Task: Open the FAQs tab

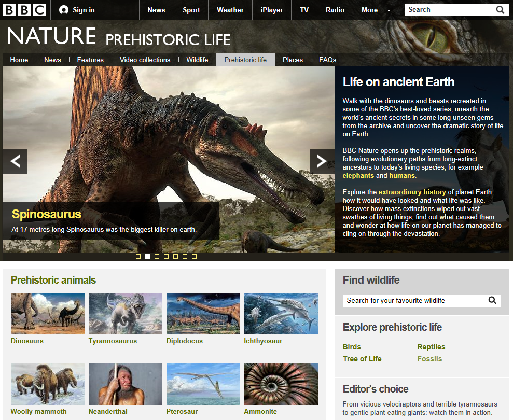Action: [x=327, y=60]
